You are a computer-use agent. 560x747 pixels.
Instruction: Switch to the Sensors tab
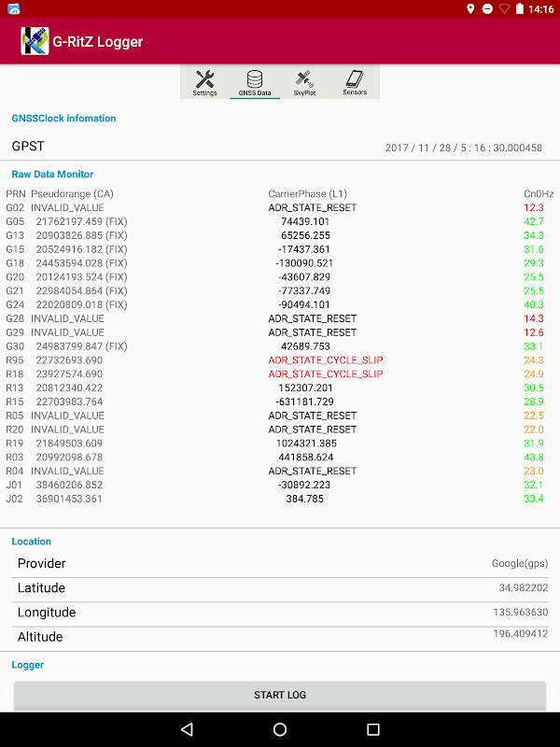(355, 82)
